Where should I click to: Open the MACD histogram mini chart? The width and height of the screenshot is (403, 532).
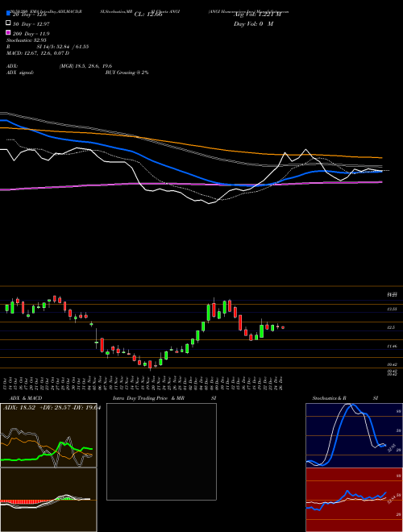point(48,500)
